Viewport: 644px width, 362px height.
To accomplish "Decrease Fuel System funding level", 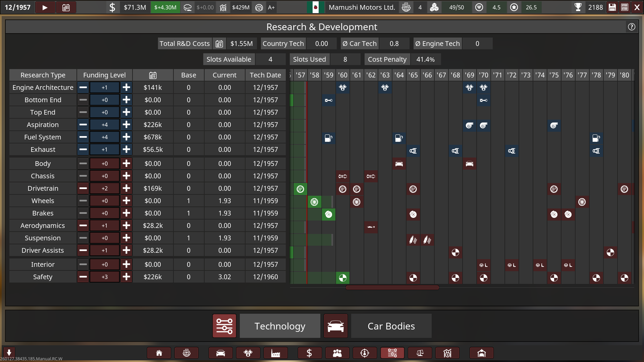I will [83, 137].
